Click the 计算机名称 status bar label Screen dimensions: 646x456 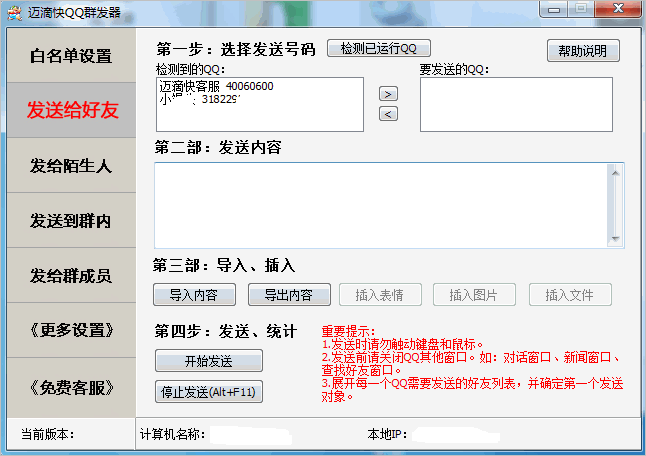172,434
